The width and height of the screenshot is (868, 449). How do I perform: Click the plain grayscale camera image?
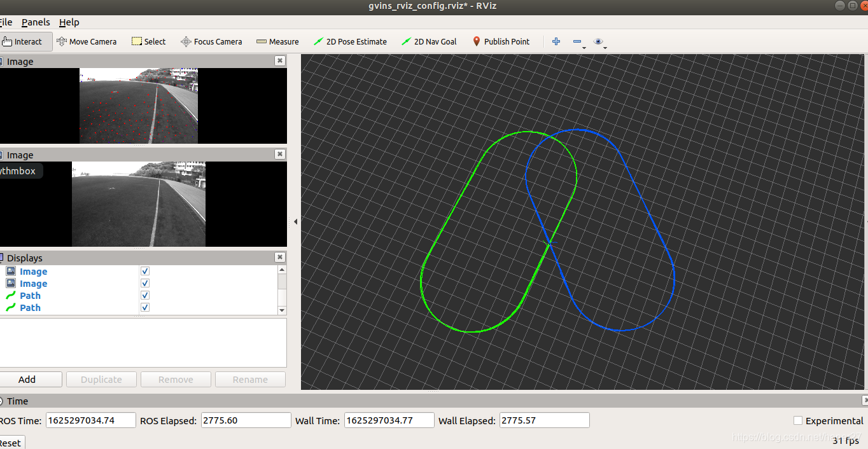(139, 204)
